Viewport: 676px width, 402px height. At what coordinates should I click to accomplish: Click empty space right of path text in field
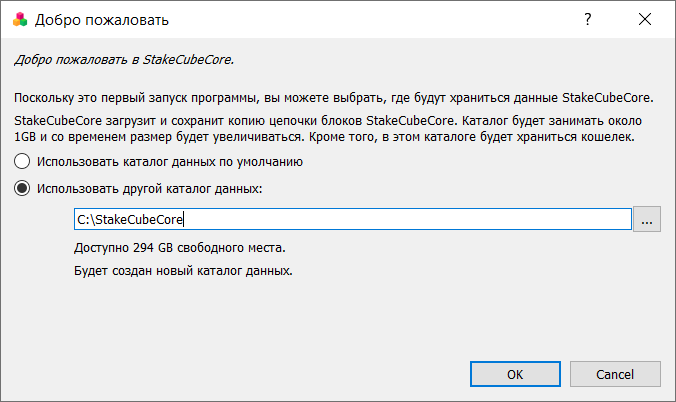[x=405, y=219]
